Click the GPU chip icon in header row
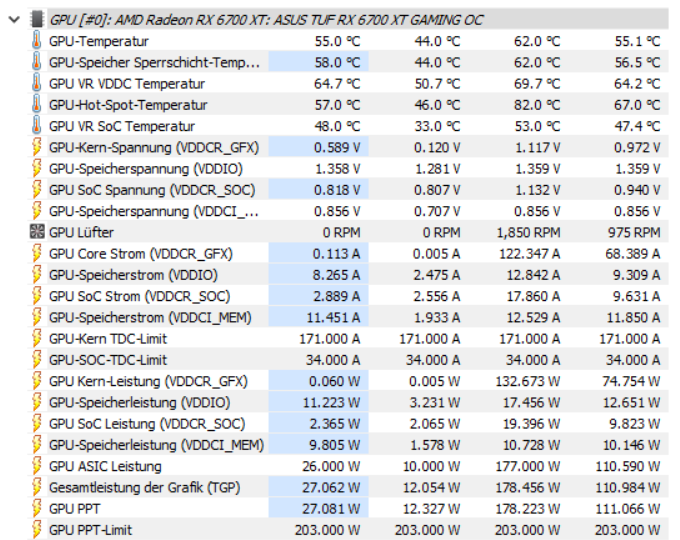 37,20
